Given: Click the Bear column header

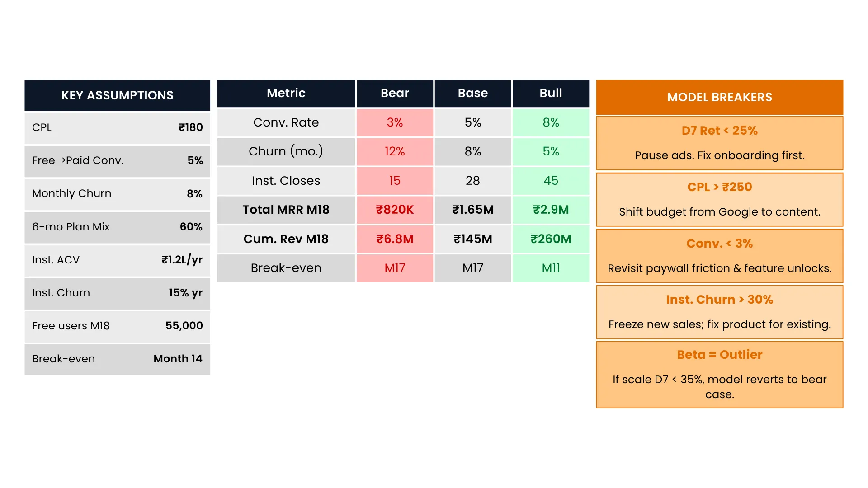Looking at the screenshot, I should pyautogui.click(x=395, y=93).
